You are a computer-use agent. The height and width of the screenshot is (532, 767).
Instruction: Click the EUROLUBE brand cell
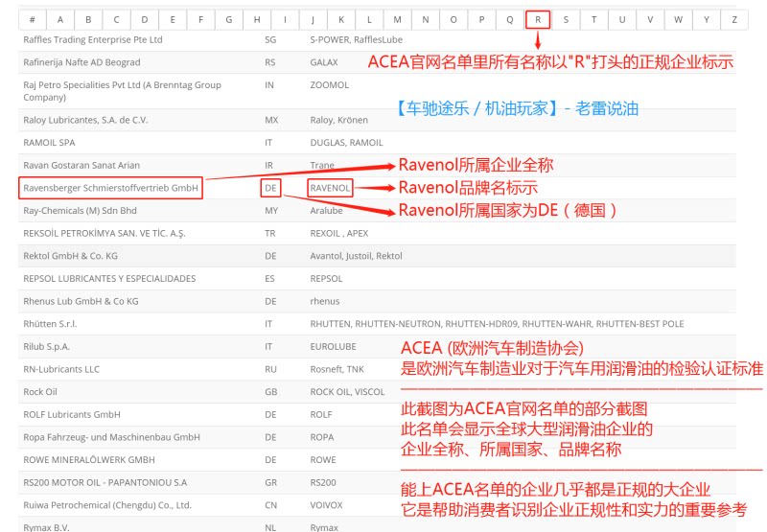point(333,347)
